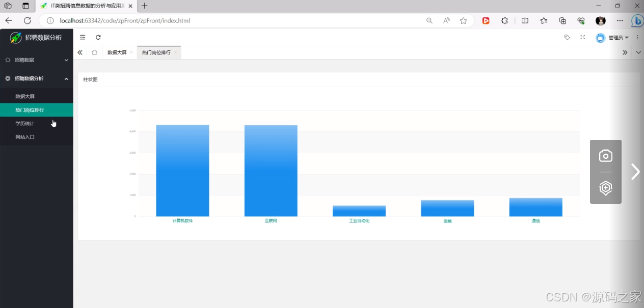Collapse the 招聘数据分析 sidebar menu
Viewport: 644px width, 308px height.
pyautogui.click(x=36, y=78)
